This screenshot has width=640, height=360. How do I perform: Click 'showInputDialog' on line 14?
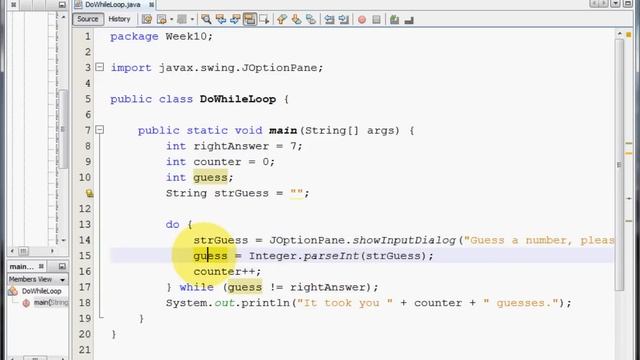(404, 240)
